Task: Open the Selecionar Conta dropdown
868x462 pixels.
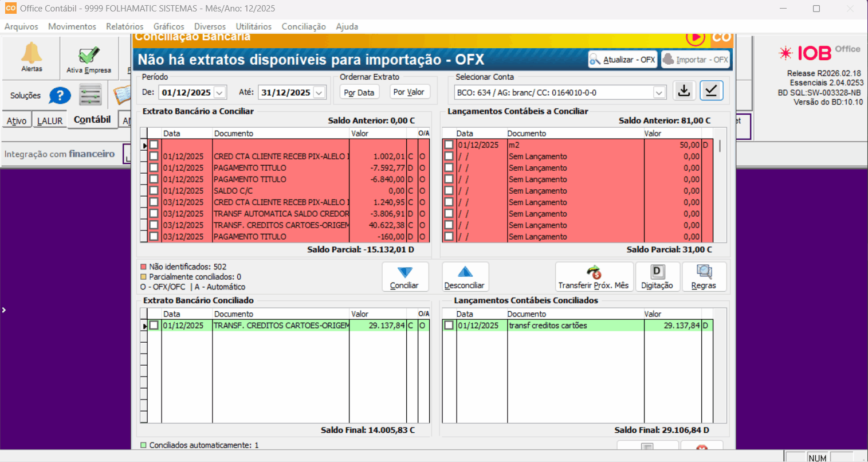Action: [659, 92]
